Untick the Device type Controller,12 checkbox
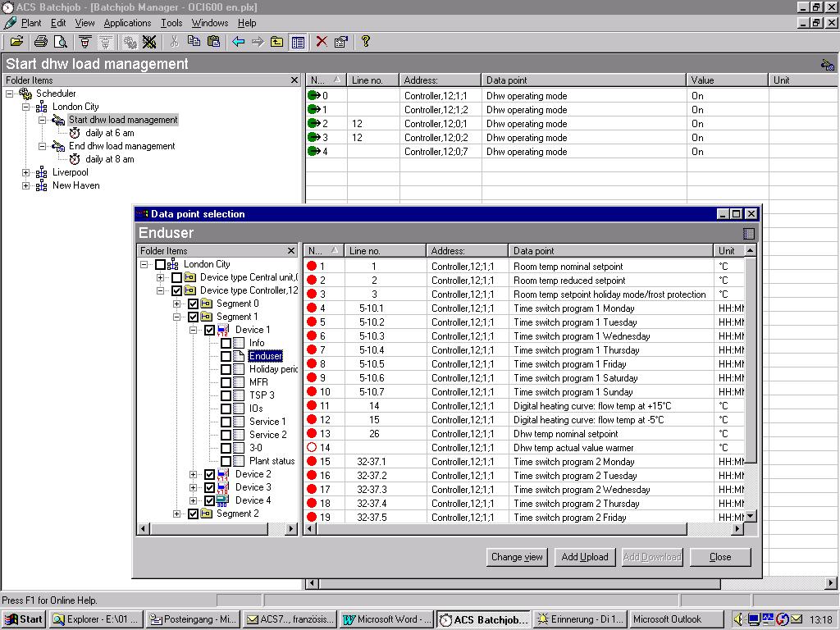This screenshot has width=840, height=630. tap(177, 290)
